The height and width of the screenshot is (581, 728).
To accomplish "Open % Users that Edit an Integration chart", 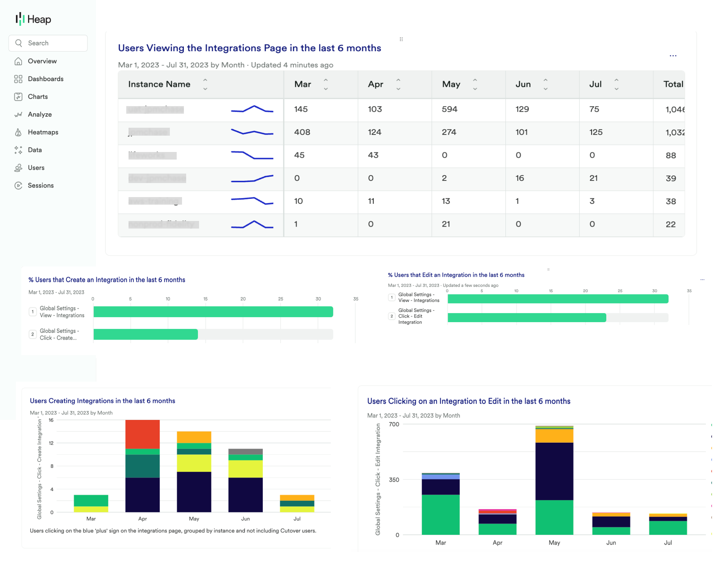I will pos(456,275).
